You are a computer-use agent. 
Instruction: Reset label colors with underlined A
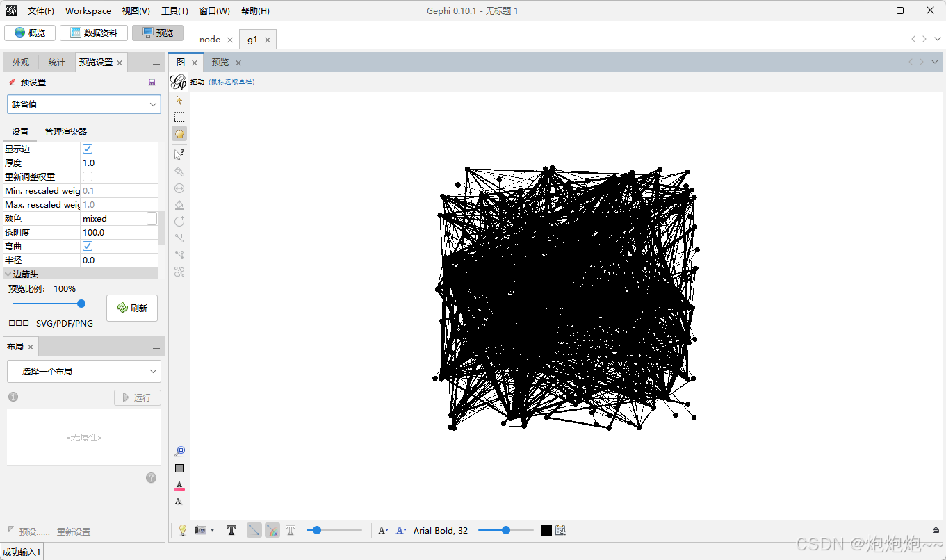click(179, 485)
